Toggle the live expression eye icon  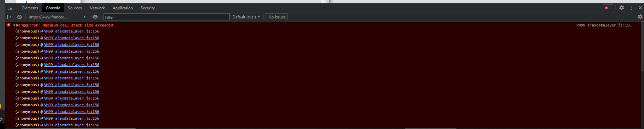tap(95, 17)
